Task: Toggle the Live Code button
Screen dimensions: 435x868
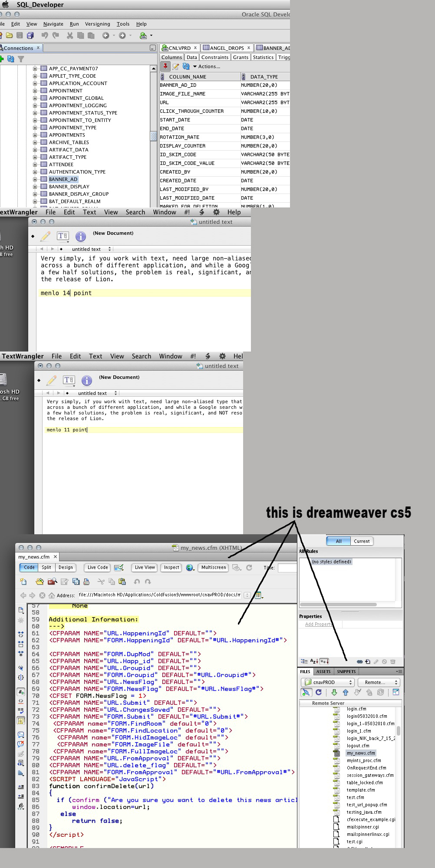Action: click(97, 567)
